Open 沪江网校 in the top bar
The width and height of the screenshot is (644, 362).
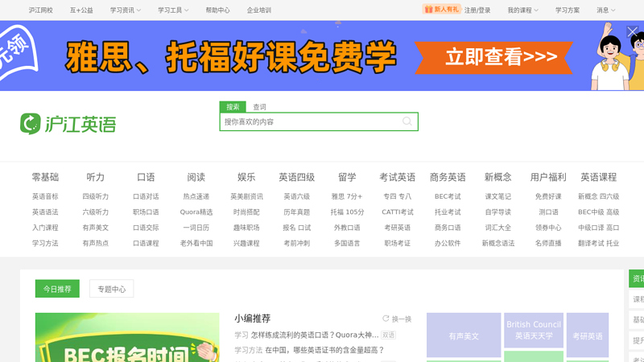pyautogui.click(x=41, y=10)
